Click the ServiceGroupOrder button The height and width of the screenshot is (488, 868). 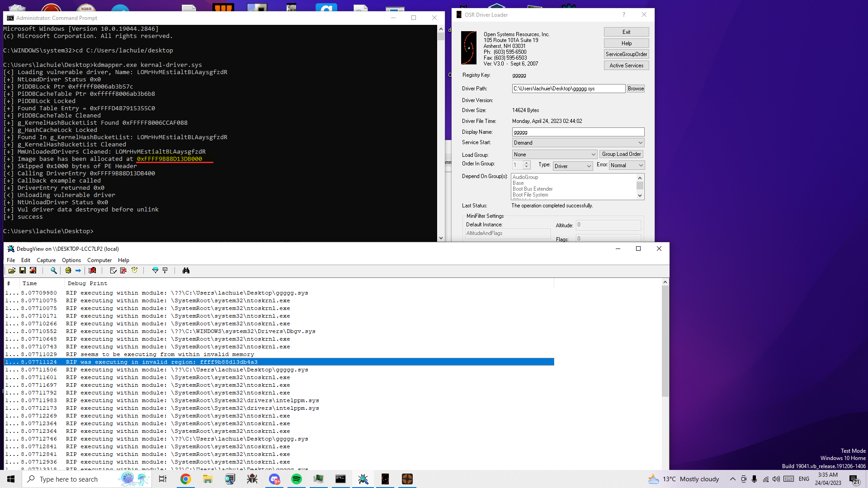click(x=626, y=54)
